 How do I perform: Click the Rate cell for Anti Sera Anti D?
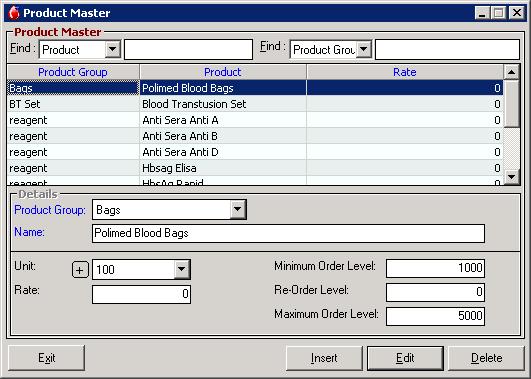tap(405, 152)
